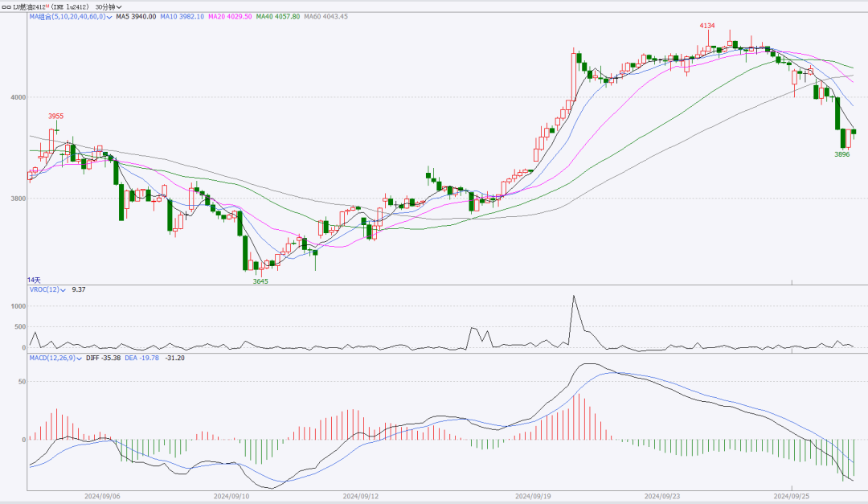Screen dimensions: 868x504
Task: Open the 30分钟 period dropdown
Action: [108, 7]
